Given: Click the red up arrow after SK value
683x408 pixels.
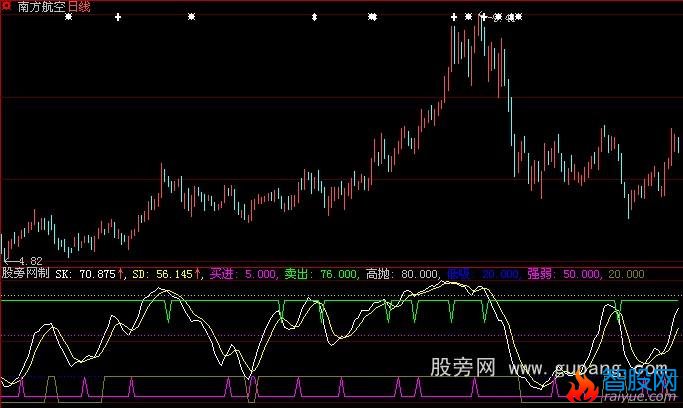Looking at the screenshot, I should 120,272.
